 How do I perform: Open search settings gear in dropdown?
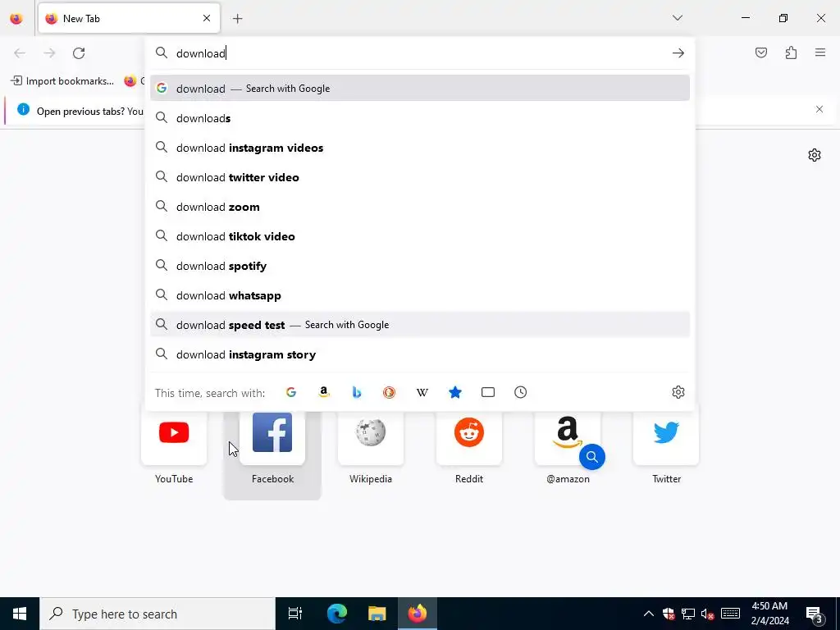(678, 392)
